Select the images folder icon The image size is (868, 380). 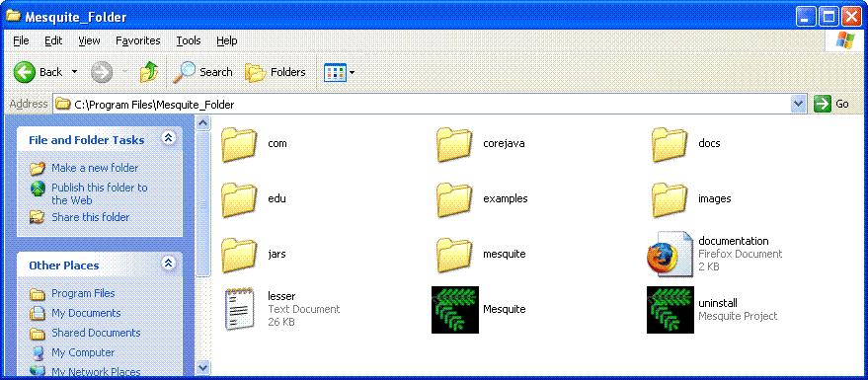[x=670, y=199]
